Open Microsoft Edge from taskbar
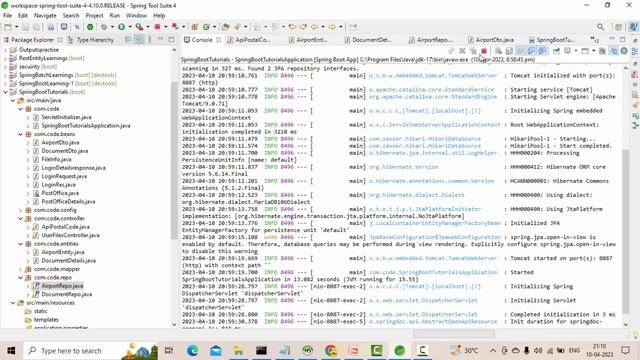This screenshot has height=360, width=640. pyautogui.click(x=192, y=351)
